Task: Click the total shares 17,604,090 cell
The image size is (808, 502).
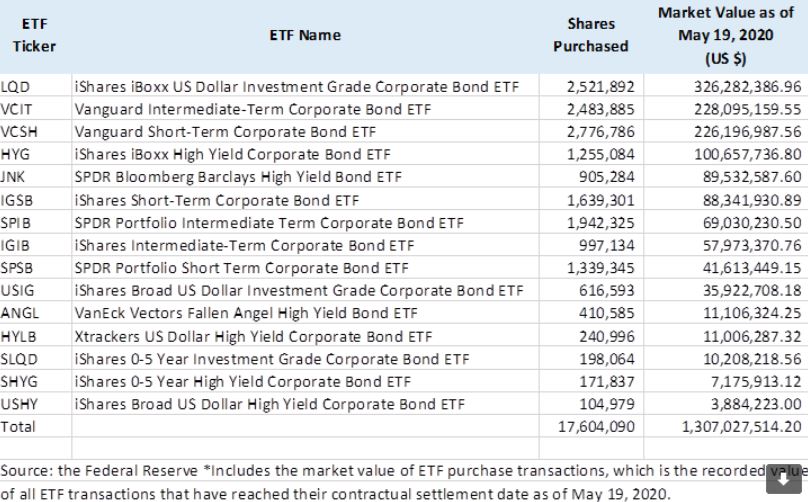Action: (596, 426)
